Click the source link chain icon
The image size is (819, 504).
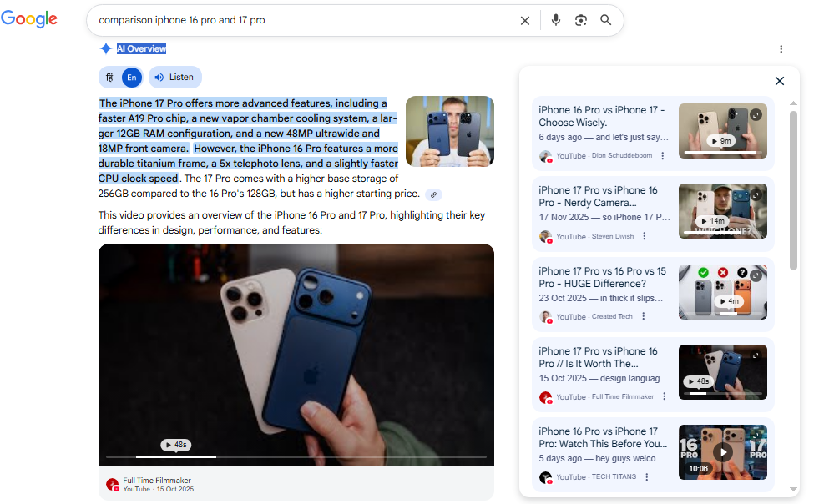point(433,194)
